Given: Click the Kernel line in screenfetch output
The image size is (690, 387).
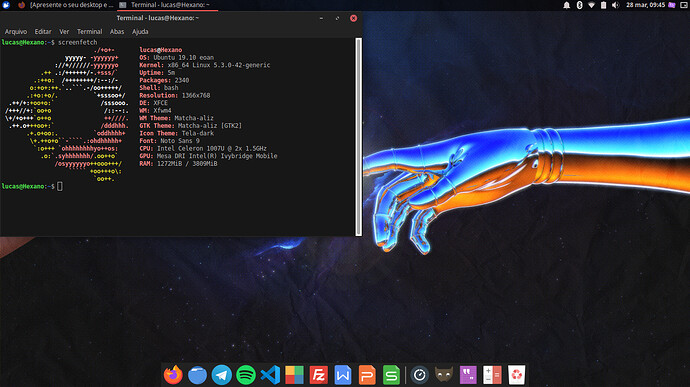Looking at the screenshot, I should 205,65.
